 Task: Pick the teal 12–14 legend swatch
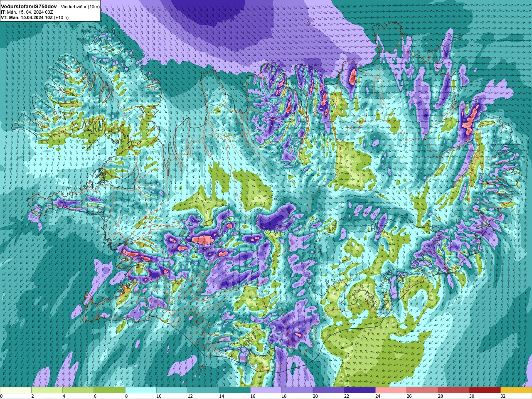(x=203, y=390)
